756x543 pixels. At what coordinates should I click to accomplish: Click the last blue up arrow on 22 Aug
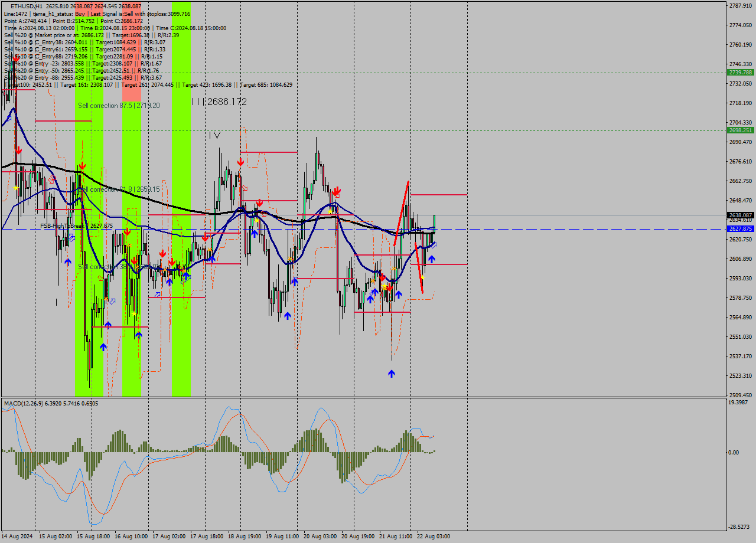431,259
